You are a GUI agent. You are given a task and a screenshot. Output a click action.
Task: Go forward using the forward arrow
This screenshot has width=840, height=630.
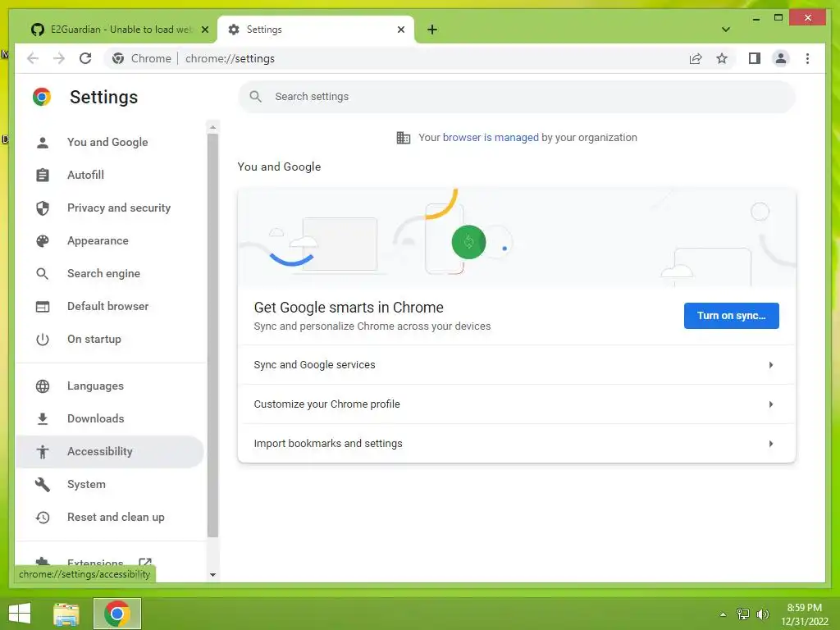[59, 58]
